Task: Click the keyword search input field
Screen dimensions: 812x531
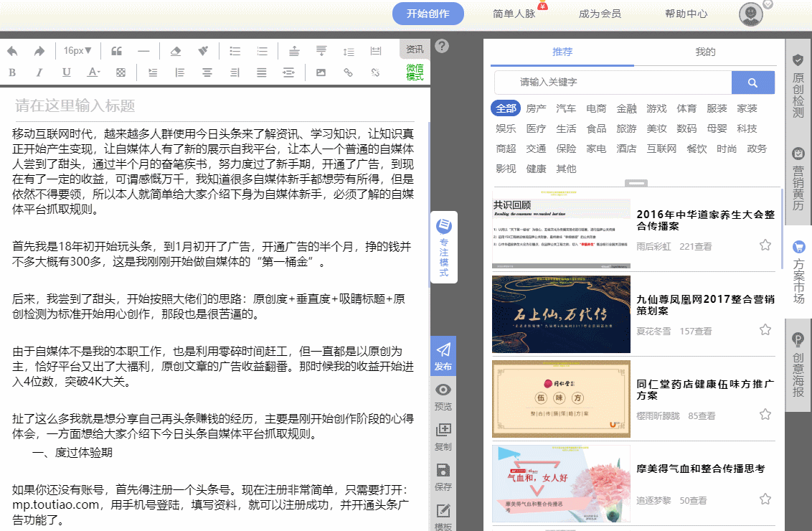Action: pyautogui.click(x=613, y=83)
